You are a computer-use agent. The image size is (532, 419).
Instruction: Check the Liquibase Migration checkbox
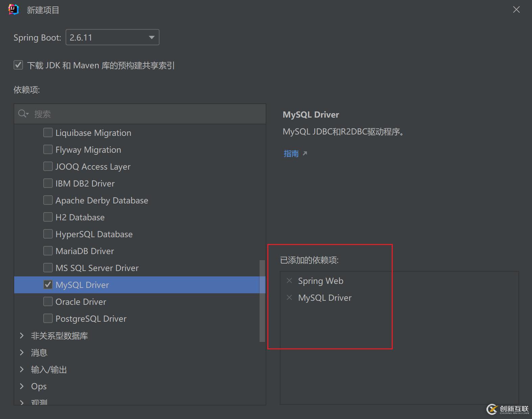48,132
